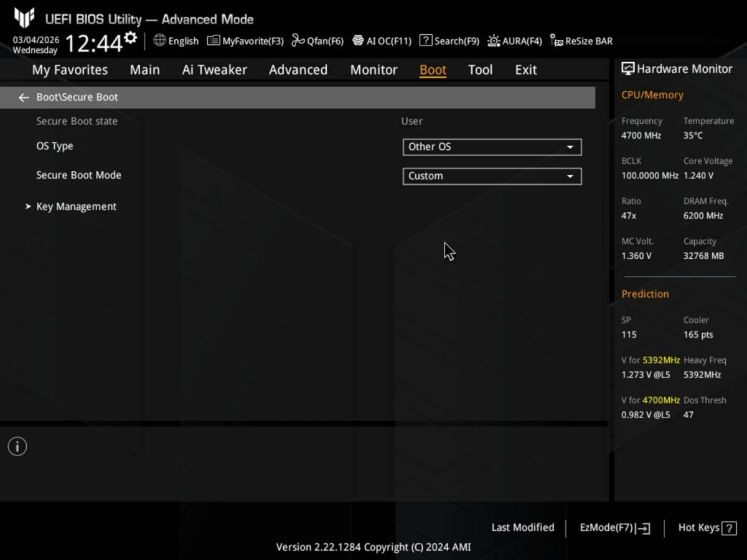Click the English language globe icon
Image resolution: width=747 pixels, height=560 pixels.
pyautogui.click(x=160, y=40)
